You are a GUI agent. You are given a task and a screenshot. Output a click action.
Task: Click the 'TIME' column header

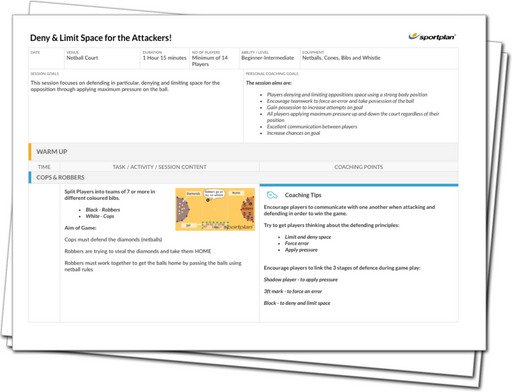[x=44, y=167]
